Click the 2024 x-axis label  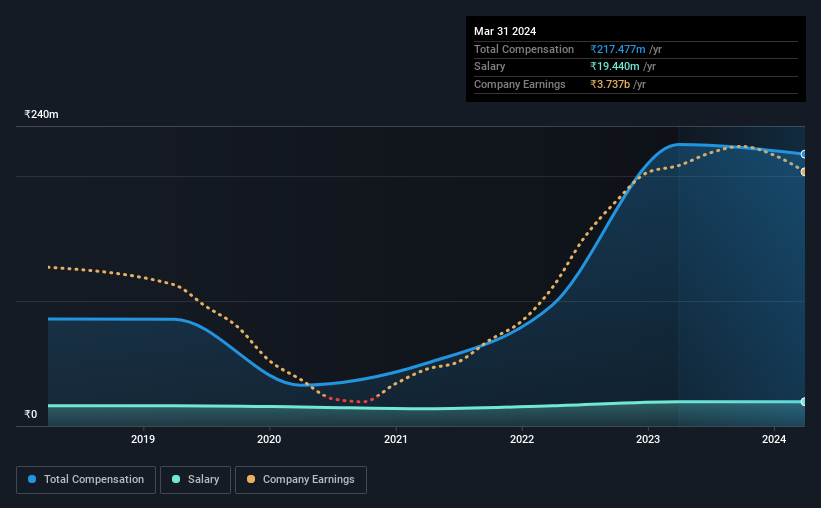(774, 439)
